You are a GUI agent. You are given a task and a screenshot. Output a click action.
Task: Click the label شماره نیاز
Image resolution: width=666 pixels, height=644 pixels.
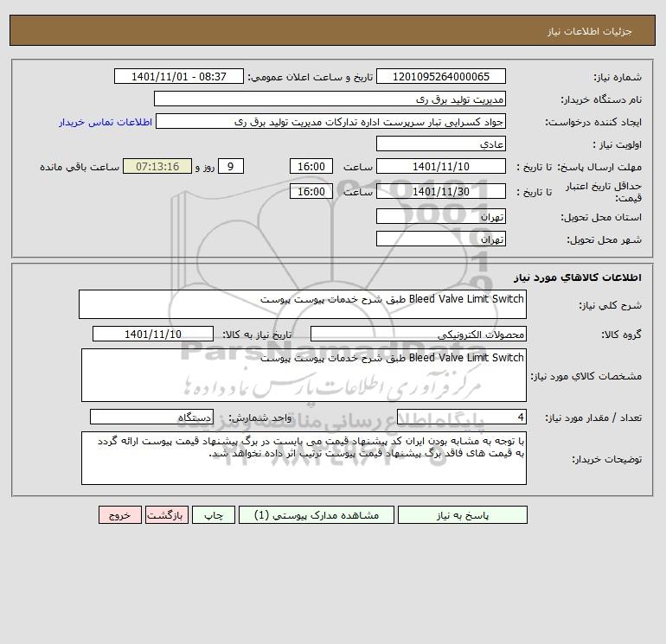[x=618, y=77]
